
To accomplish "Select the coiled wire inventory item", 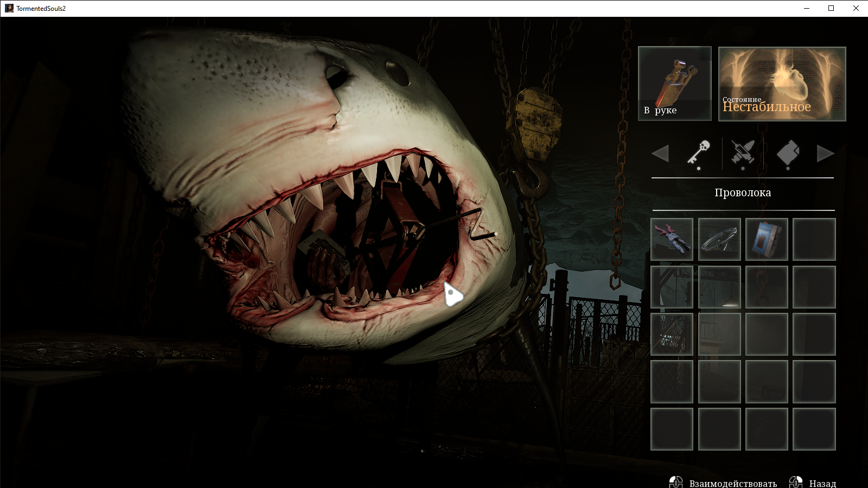I will coord(719,239).
